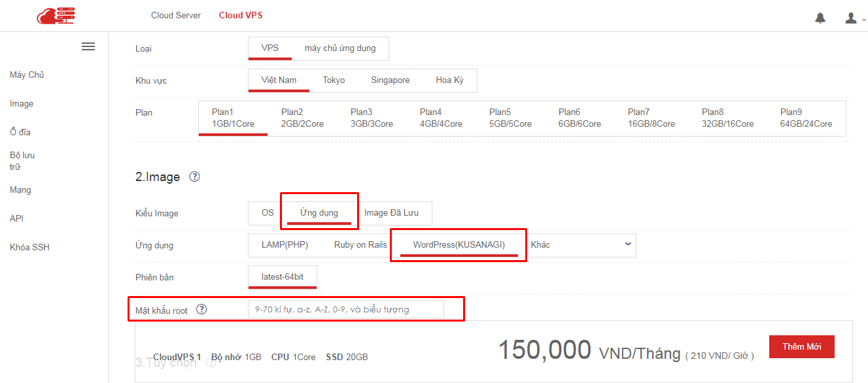Click the Loại row label
This screenshot has height=383, width=868.
point(143,48)
